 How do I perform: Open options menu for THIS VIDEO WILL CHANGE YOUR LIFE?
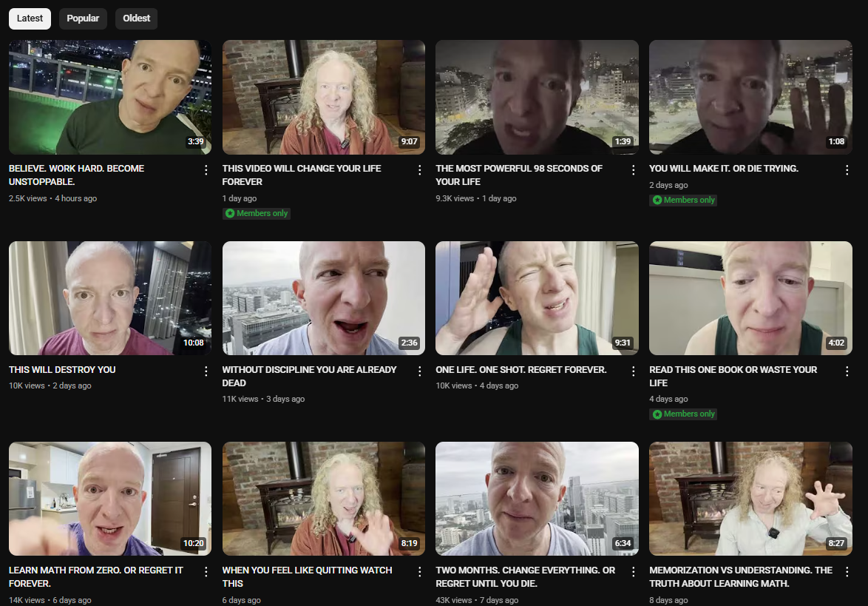tap(420, 170)
